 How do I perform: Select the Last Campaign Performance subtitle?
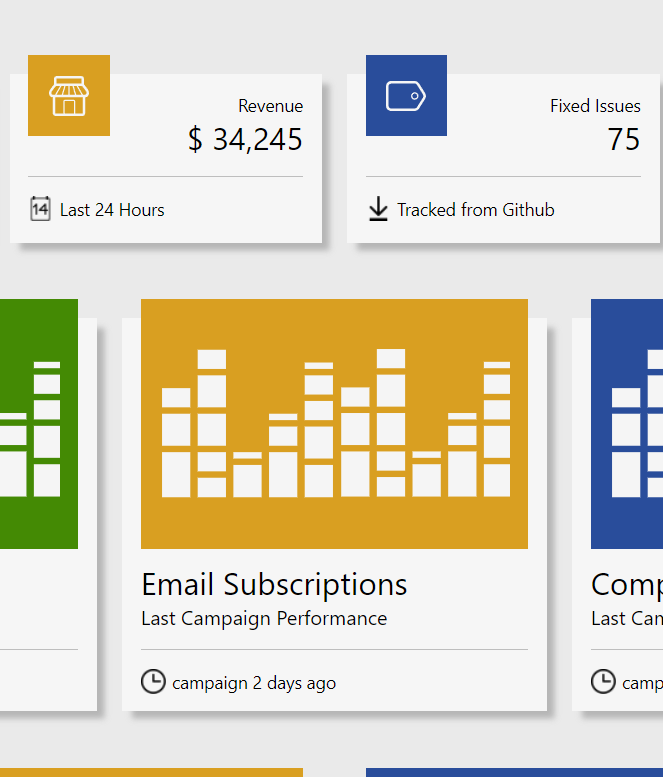pos(264,618)
